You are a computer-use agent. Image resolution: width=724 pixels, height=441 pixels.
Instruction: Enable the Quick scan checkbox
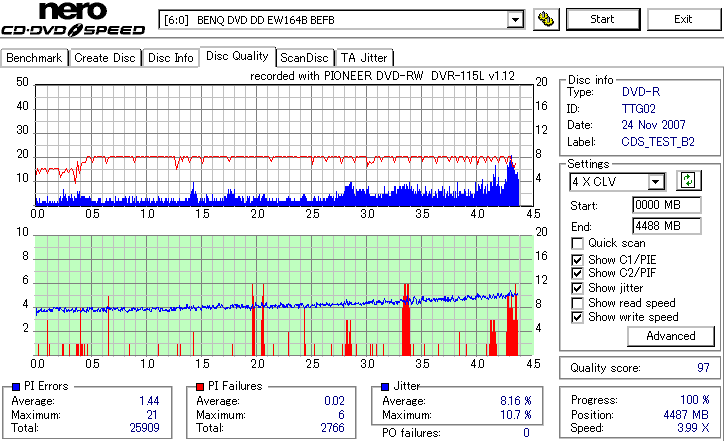577,243
